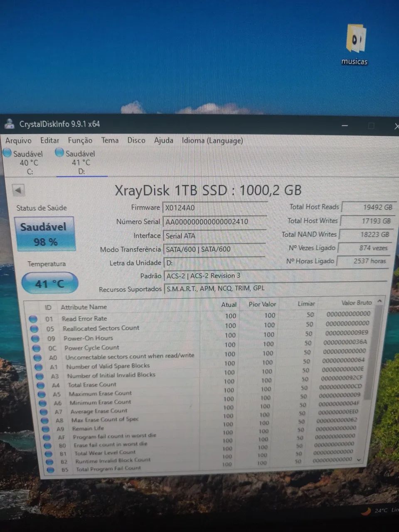Click the Pior Valor column header
The width and height of the screenshot is (399, 532).
click(262, 304)
